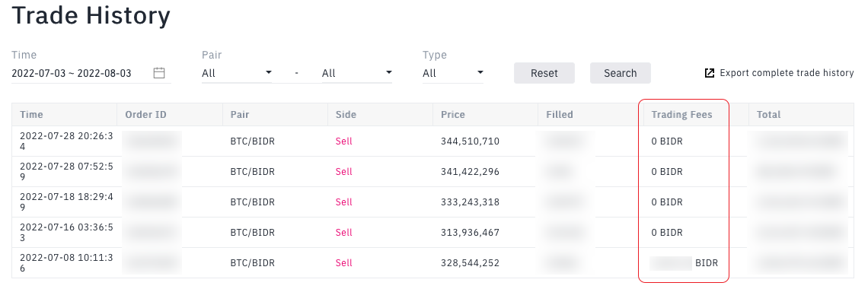Click the Time column header
The image size is (868, 289).
tap(31, 115)
